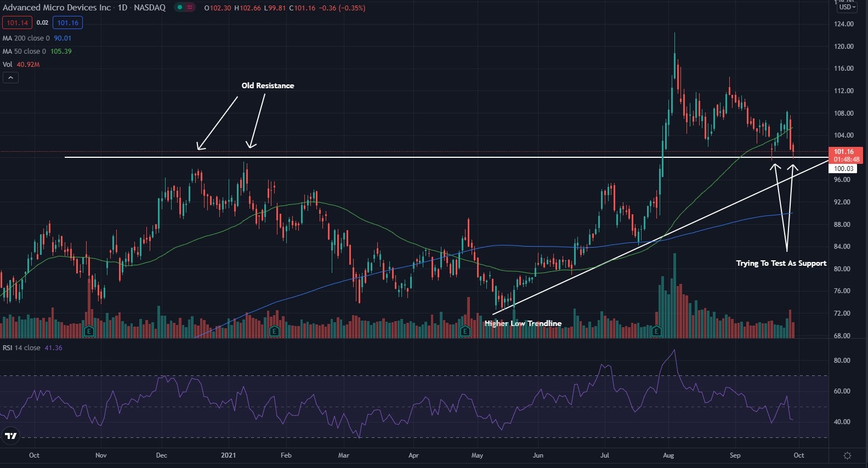Click the RSI 40.00 scale label
Screen dimensions: 868x468
pos(842,422)
